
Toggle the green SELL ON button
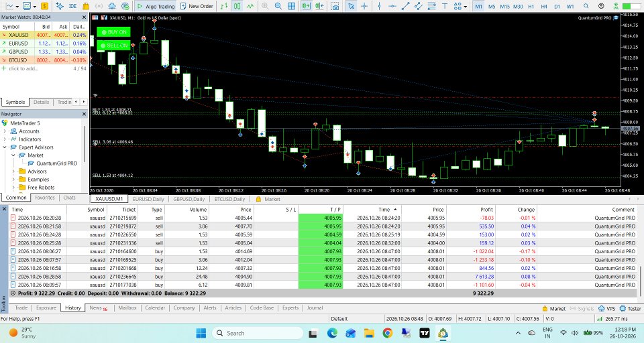tap(113, 45)
